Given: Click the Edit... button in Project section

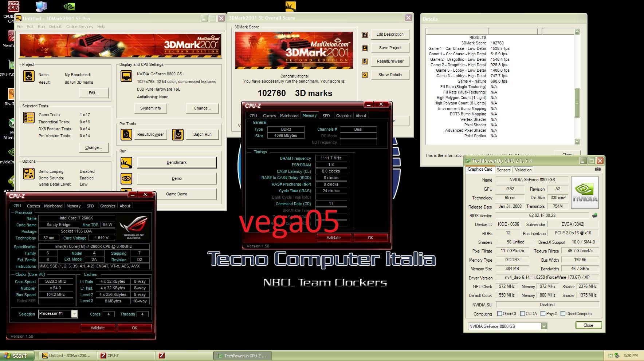Looking at the screenshot, I should click(94, 93).
